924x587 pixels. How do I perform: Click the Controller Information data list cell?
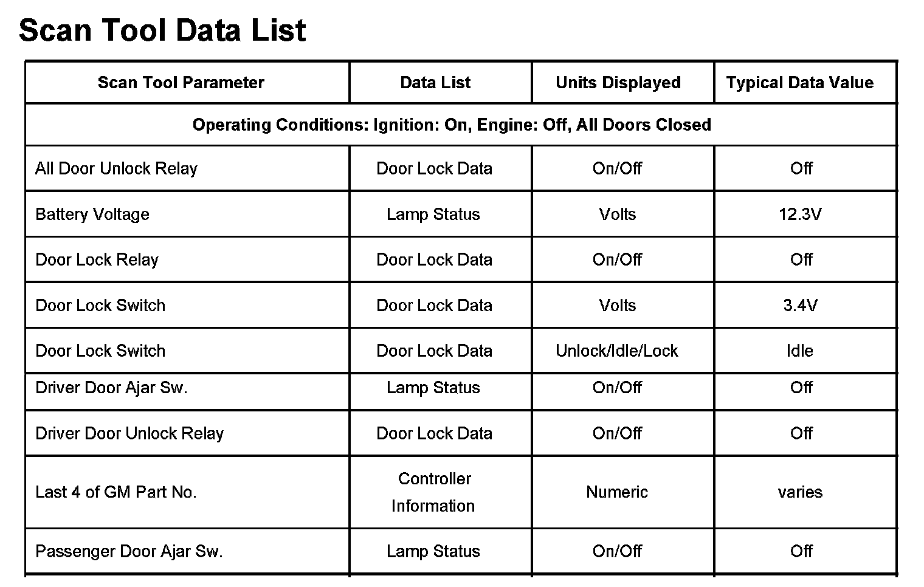(434, 492)
